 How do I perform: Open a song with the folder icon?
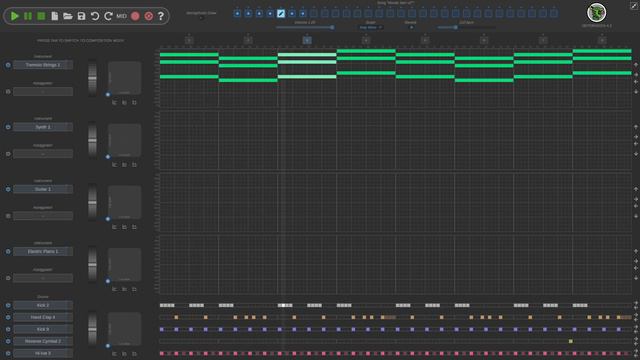[x=68, y=16]
